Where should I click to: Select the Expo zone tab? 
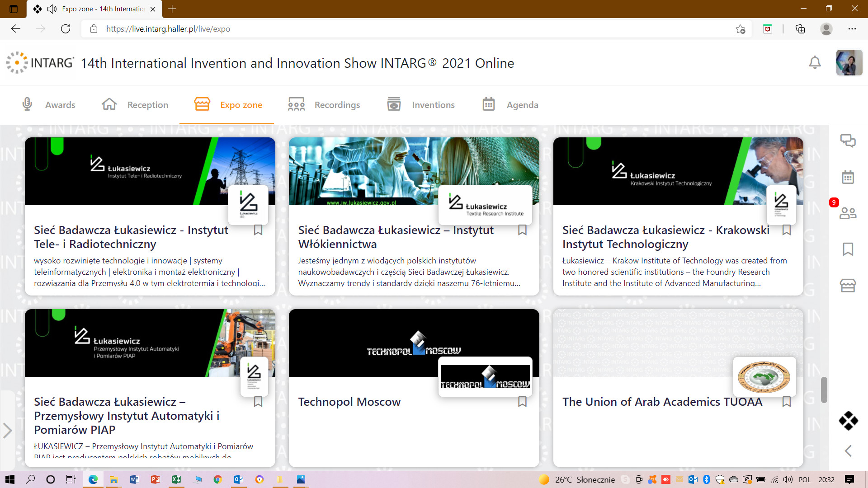pyautogui.click(x=228, y=104)
